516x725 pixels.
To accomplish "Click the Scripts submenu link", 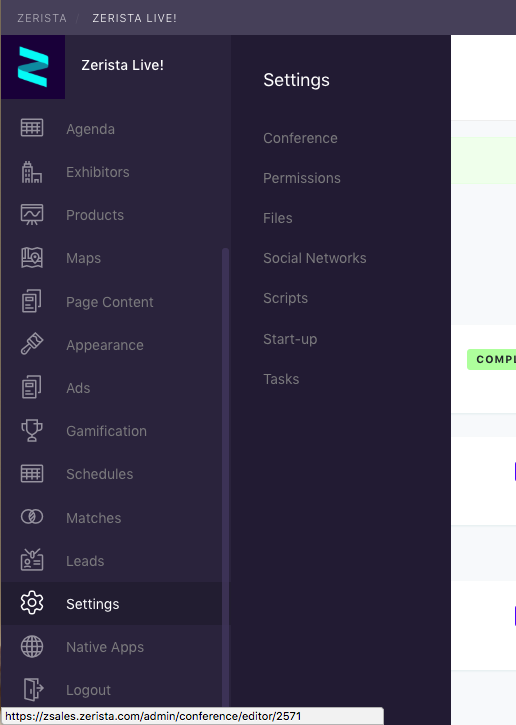I will 285,298.
